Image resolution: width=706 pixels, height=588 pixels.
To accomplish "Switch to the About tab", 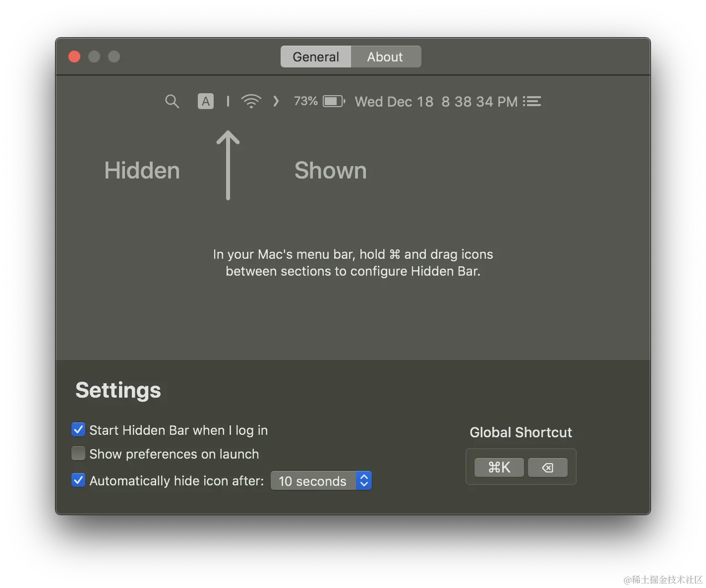I will pos(385,57).
